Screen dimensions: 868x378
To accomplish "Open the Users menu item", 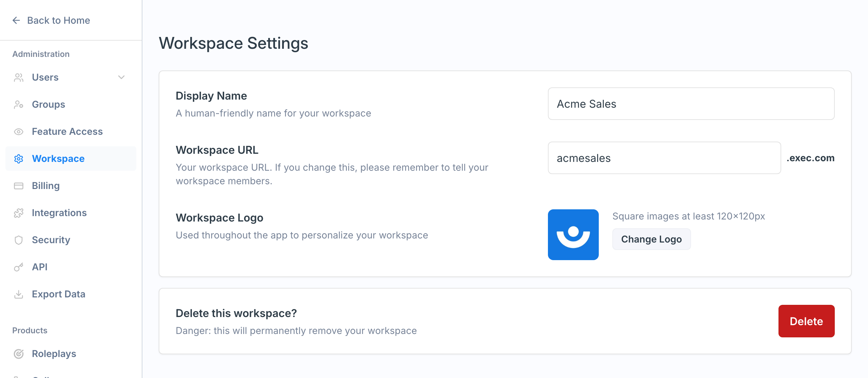I will 71,77.
